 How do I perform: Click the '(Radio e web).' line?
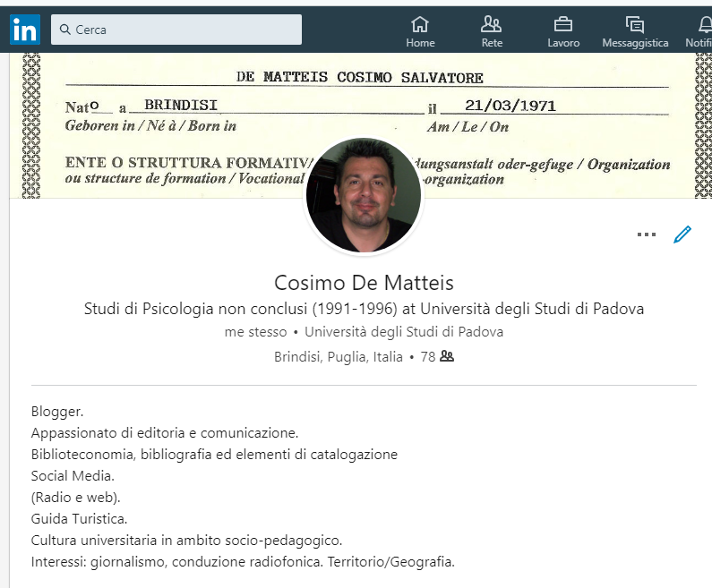[76, 498]
